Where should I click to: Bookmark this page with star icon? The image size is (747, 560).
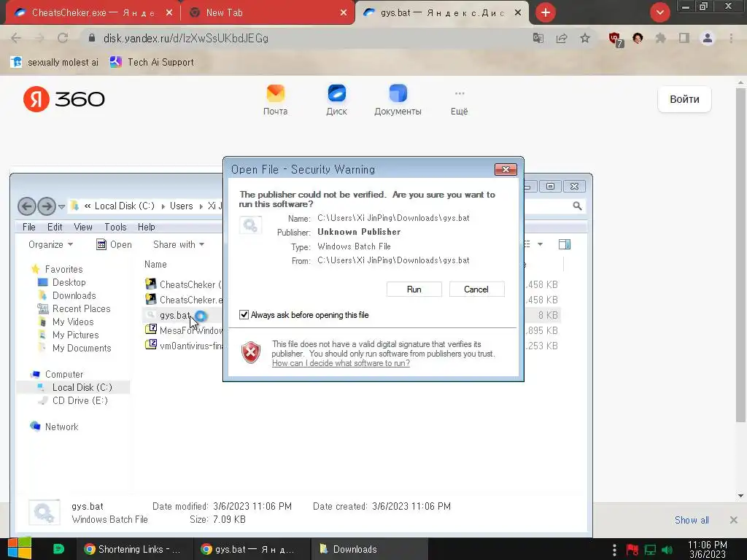coord(585,38)
